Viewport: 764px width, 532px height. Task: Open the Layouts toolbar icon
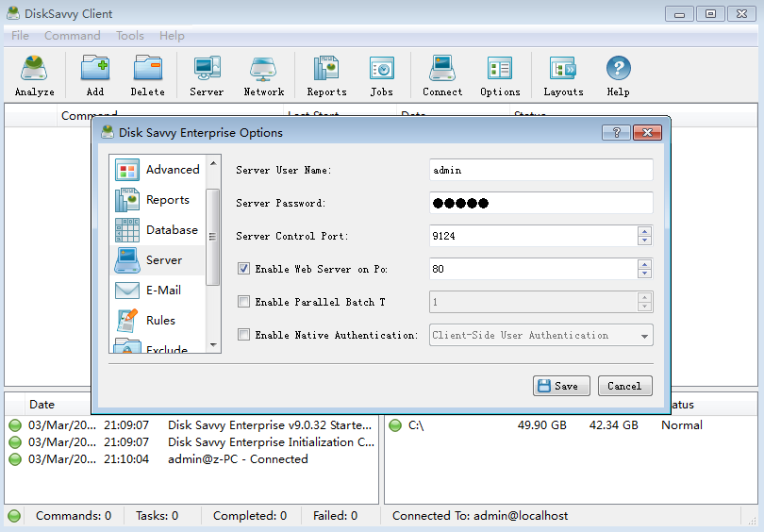563,75
